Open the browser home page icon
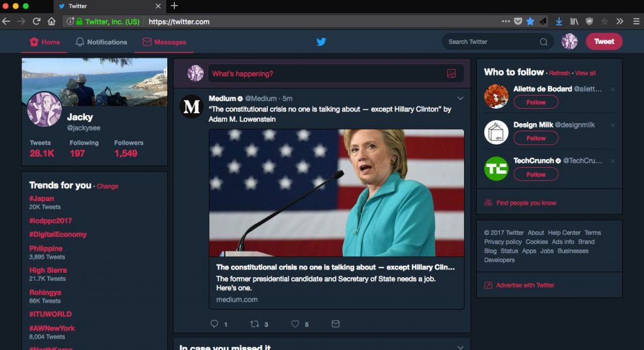This screenshot has width=644, height=350. pos(52,21)
